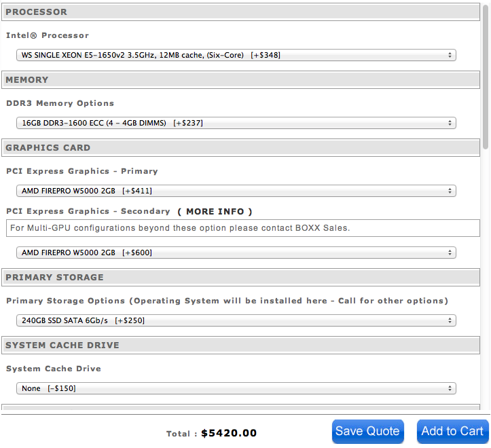491x448 pixels.
Task: Click the 'System Cache Drive' sub-label
Action: [54, 369]
